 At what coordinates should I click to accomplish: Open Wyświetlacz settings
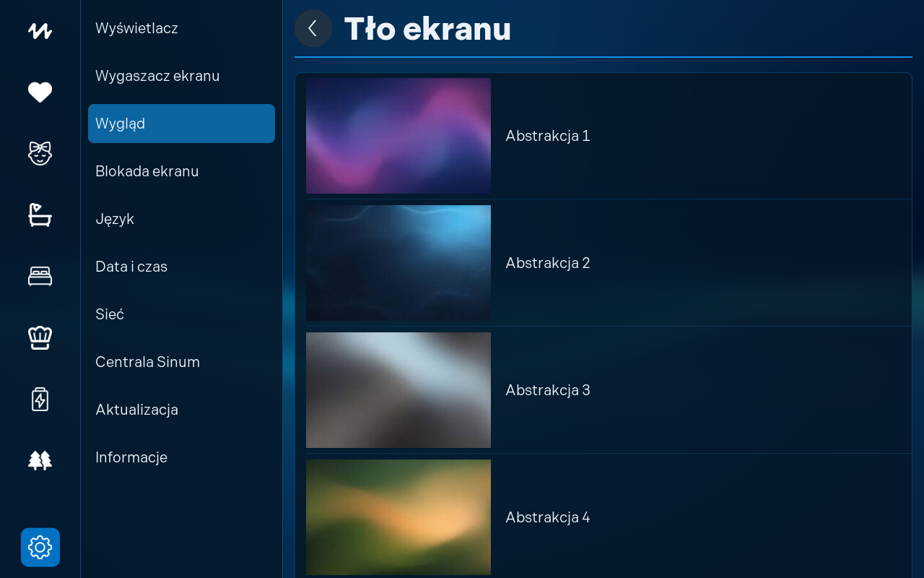tap(181, 28)
